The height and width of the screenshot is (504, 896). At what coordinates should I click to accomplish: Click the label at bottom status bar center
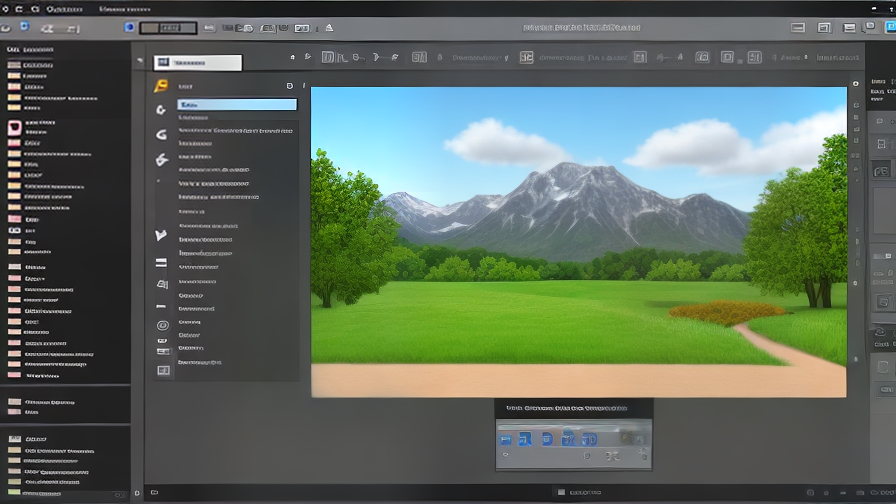(587, 492)
